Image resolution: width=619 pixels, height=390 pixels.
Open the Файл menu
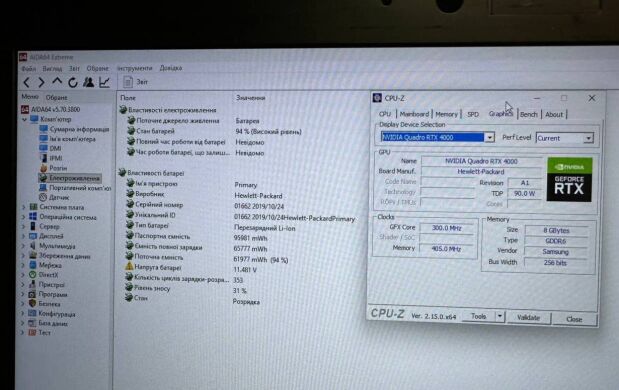tap(29, 69)
